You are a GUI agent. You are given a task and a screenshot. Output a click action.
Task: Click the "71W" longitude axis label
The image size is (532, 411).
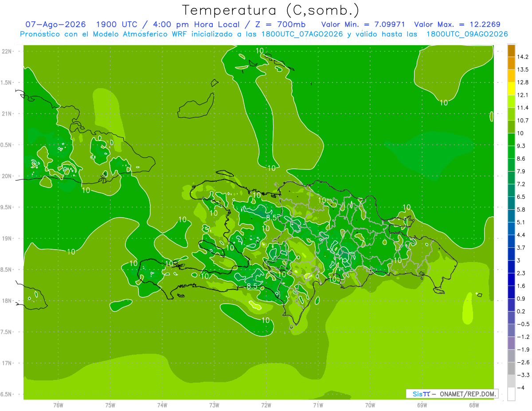[318, 405]
